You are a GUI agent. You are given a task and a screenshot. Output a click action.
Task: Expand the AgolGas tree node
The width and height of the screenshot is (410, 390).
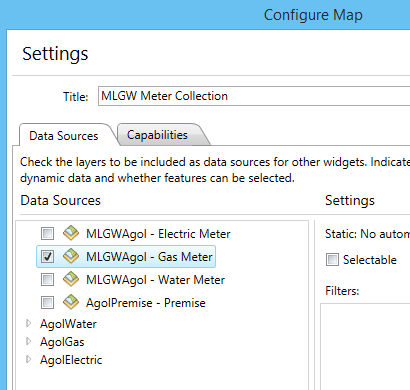tap(29, 341)
